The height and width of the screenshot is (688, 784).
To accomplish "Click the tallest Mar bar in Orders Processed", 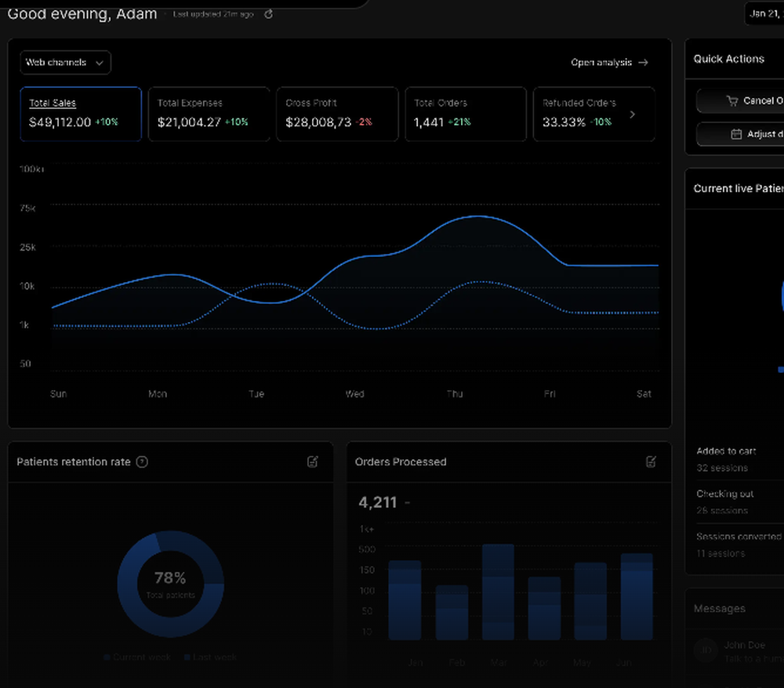I will 499,592.
